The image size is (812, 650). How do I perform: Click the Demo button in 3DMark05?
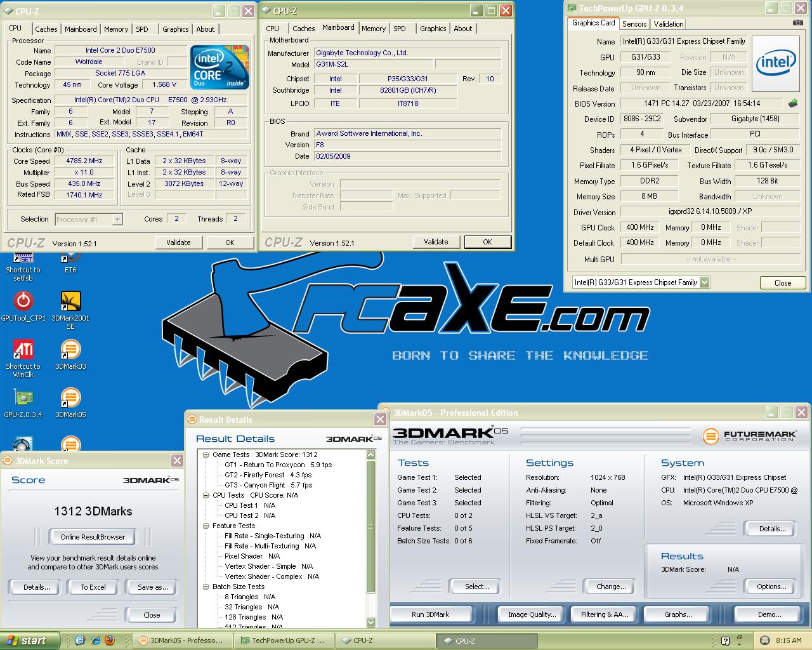(x=769, y=614)
